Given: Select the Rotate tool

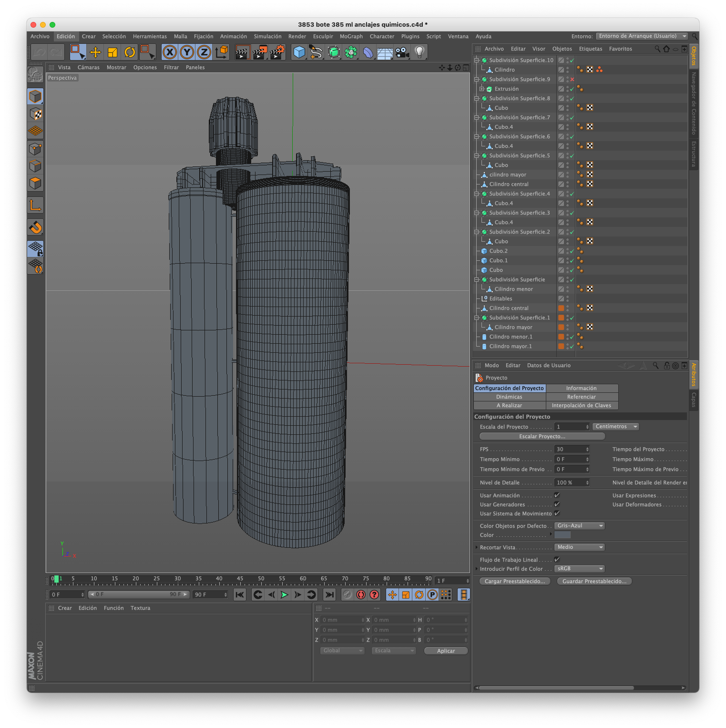Looking at the screenshot, I should (x=130, y=52).
